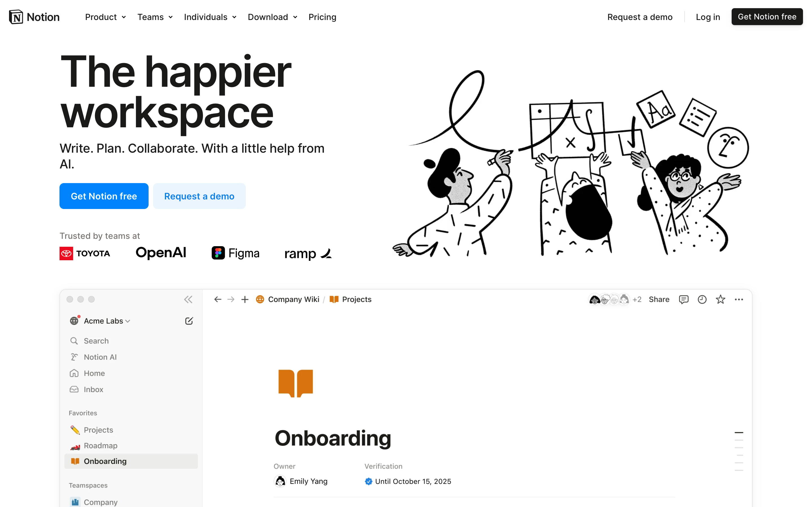The width and height of the screenshot is (812, 507).
Task: Click the Notion logo icon
Action: (x=16, y=17)
